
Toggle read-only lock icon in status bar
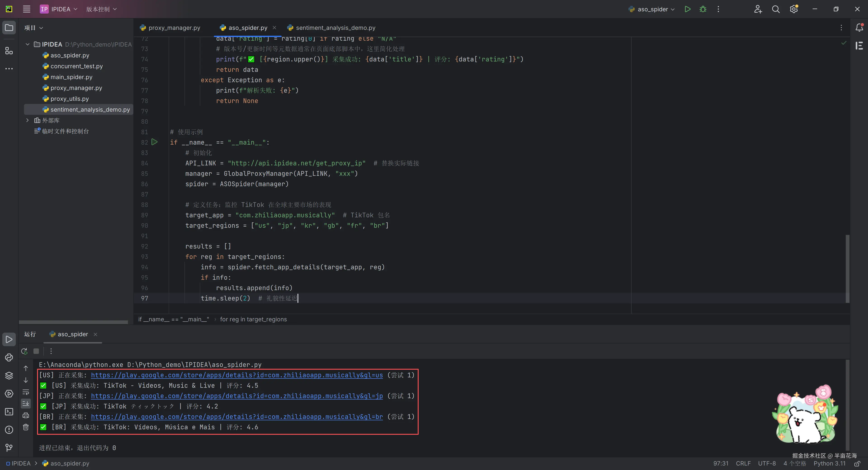coord(858,464)
